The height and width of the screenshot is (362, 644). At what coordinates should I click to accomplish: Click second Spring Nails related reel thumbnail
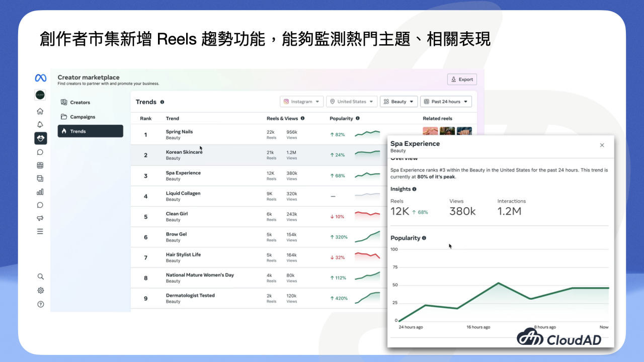point(447,131)
